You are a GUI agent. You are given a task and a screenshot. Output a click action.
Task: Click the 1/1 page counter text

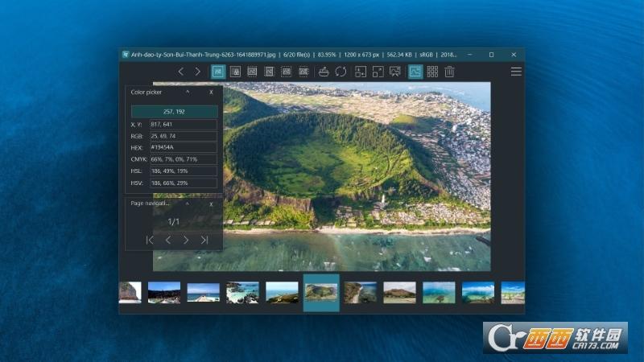(174, 222)
